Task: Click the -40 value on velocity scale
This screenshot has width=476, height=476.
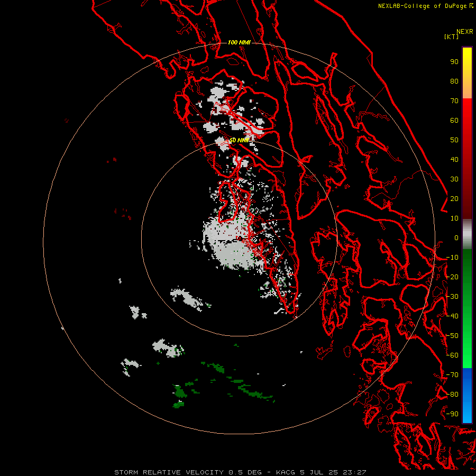Action: 452,316
